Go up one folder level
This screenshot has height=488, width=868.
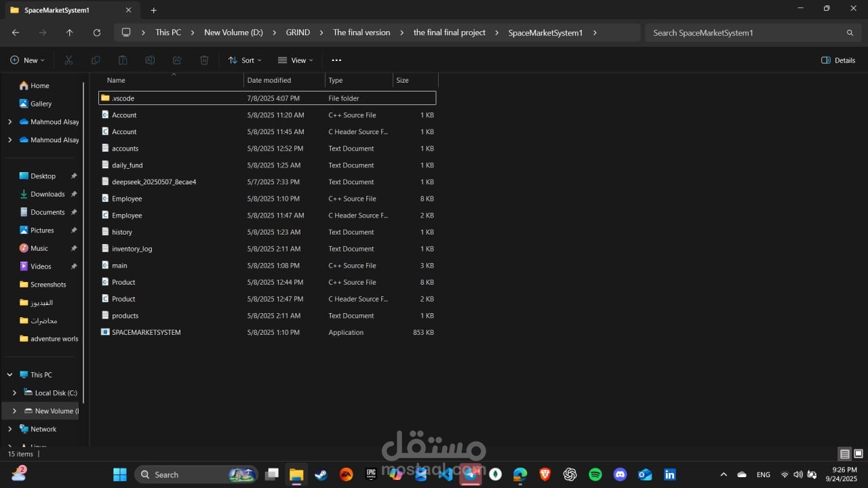tap(69, 33)
